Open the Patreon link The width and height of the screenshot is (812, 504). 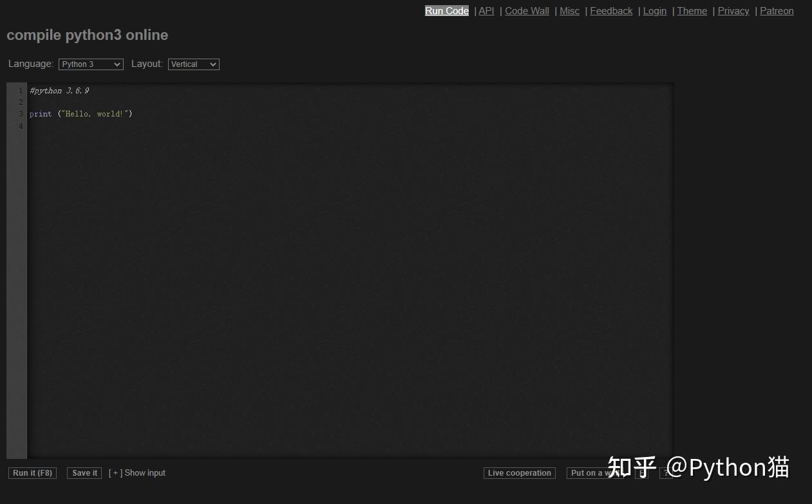pyautogui.click(x=777, y=11)
